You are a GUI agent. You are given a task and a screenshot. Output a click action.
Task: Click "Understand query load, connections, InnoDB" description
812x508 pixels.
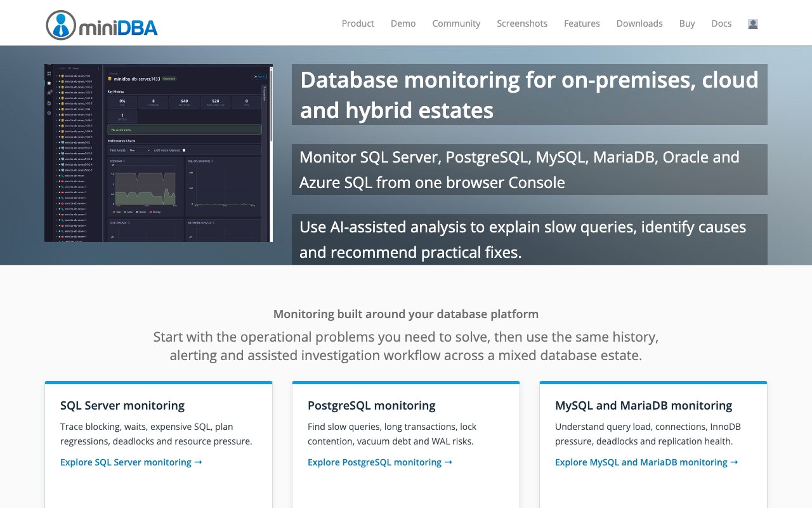pos(648,434)
